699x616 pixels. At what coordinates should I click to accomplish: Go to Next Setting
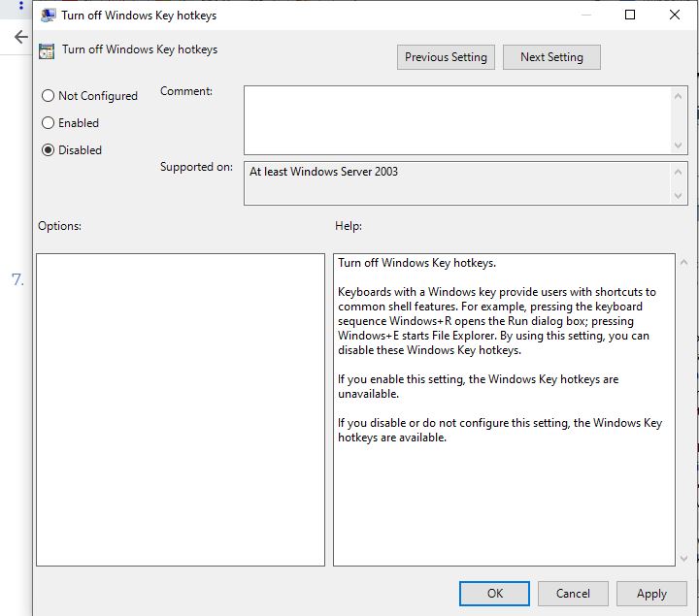551,57
